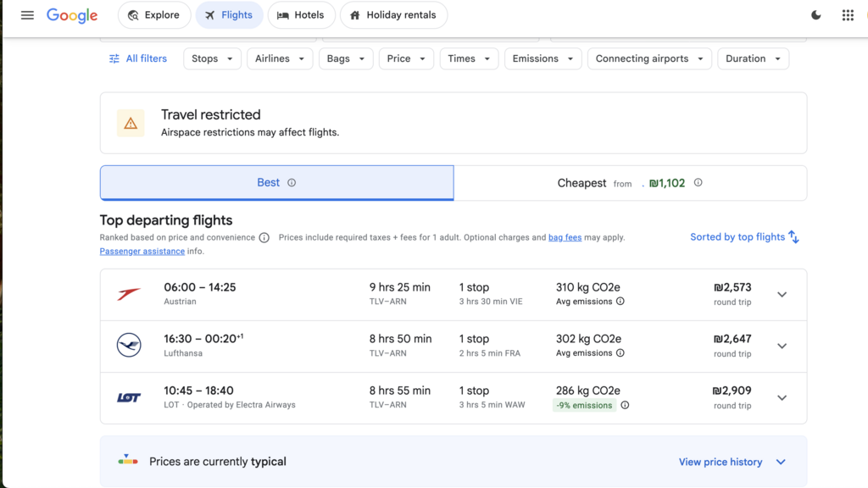Open All filters panel
The height and width of the screenshot is (488, 868).
138,58
